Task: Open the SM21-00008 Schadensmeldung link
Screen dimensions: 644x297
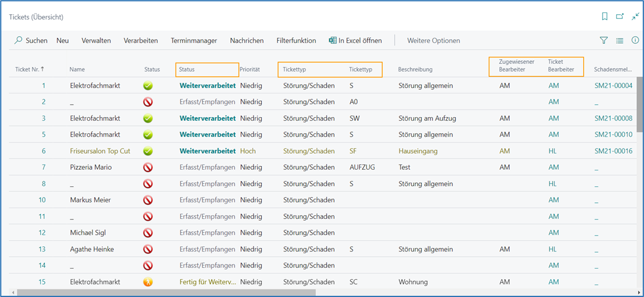Action: pyautogui.click(x=613, y=118)
